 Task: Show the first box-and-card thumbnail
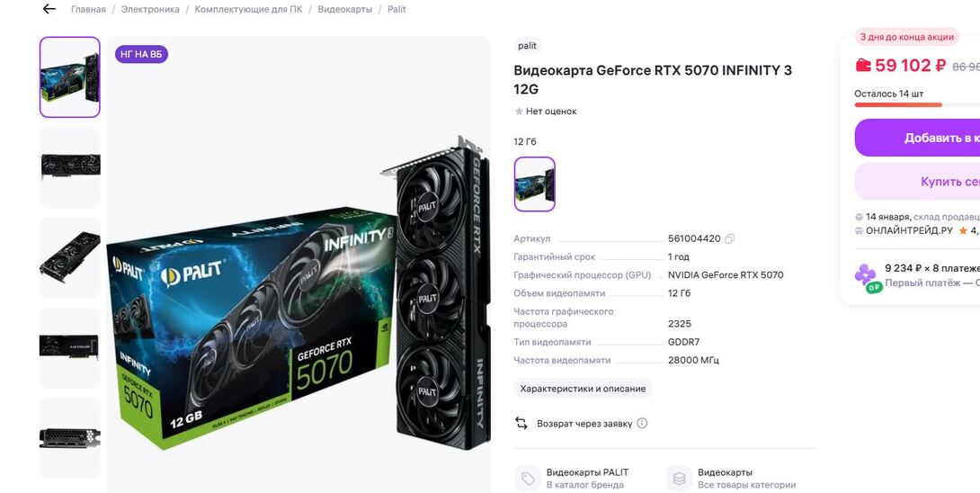[x=70, y=77]
